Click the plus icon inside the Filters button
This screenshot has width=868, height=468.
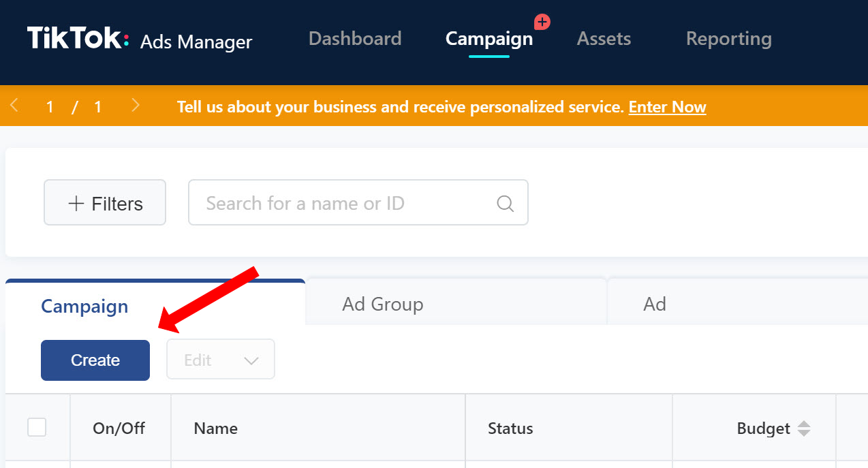point(77,202)
